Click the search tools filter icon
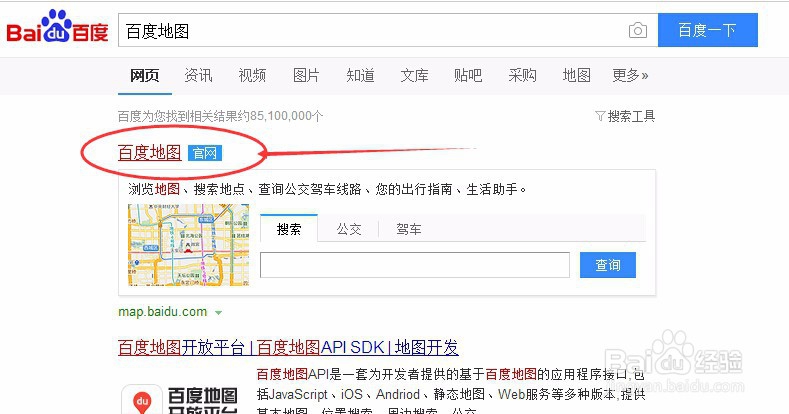Viewport: 789px width, 414px height. tap(600, 116)
